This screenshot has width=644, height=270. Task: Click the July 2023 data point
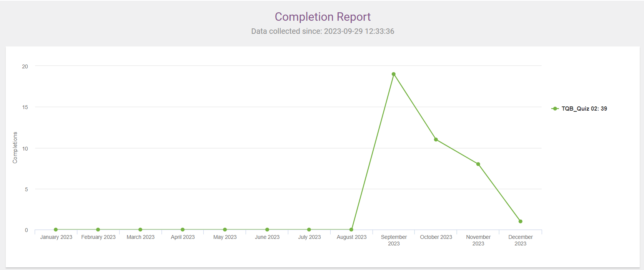[309, 230]
